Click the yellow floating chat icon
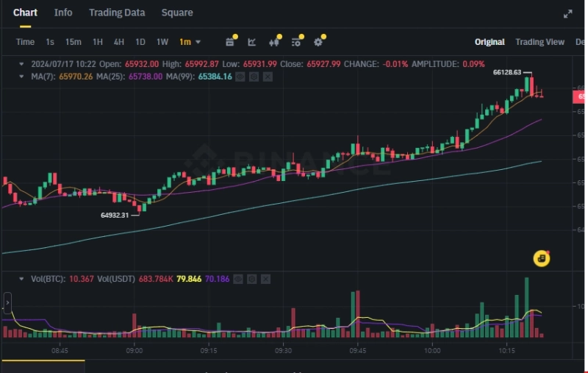 pyautogui.click(x=541, y=257)
